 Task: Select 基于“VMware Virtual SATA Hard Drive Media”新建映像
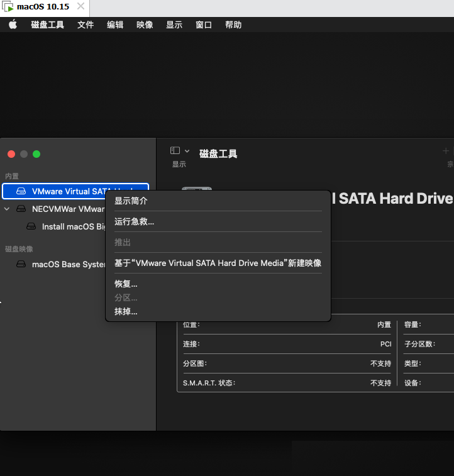click(218, 263)
